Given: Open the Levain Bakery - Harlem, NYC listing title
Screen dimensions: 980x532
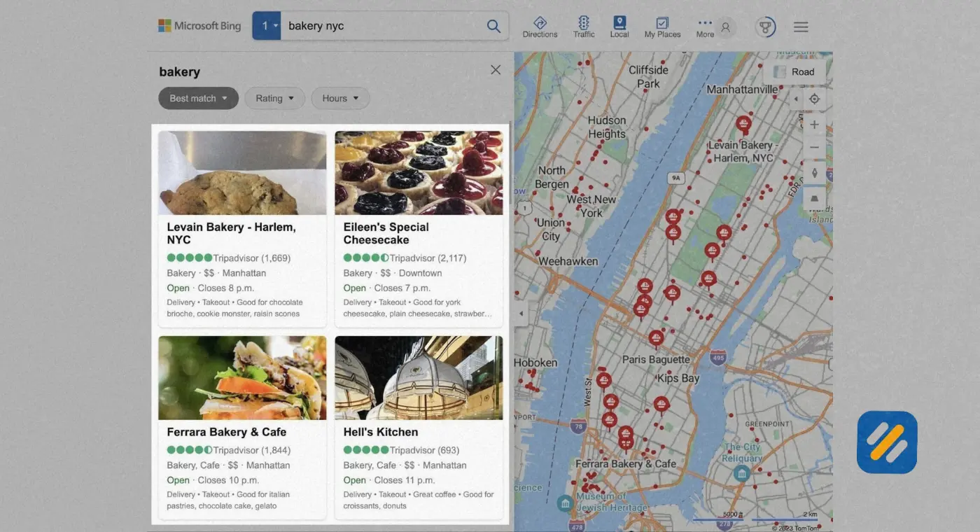Looking at the screenshot, I should pos(232,233).
